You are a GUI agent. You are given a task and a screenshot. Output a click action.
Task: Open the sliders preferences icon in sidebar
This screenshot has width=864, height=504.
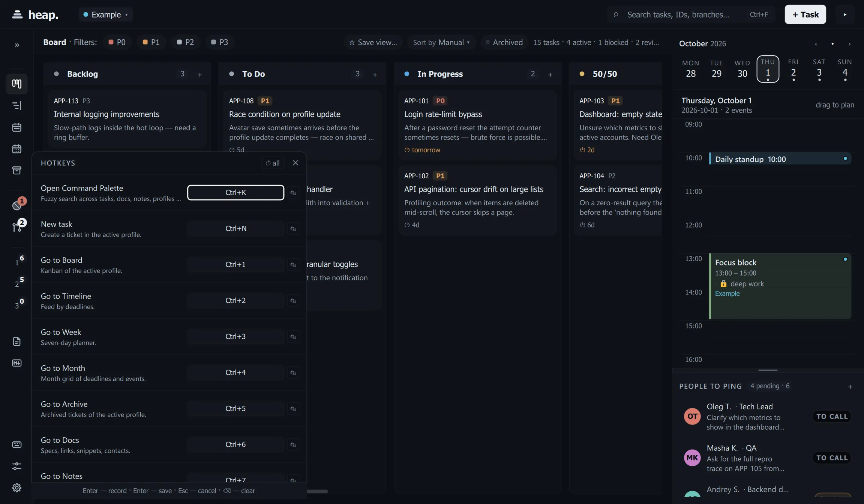click(x=17, y=466)
